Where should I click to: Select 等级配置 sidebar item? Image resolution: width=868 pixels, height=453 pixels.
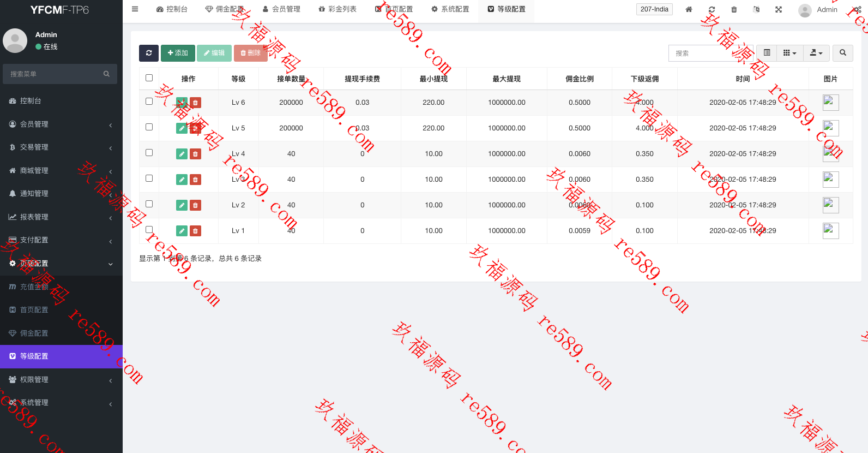point(61,356)
